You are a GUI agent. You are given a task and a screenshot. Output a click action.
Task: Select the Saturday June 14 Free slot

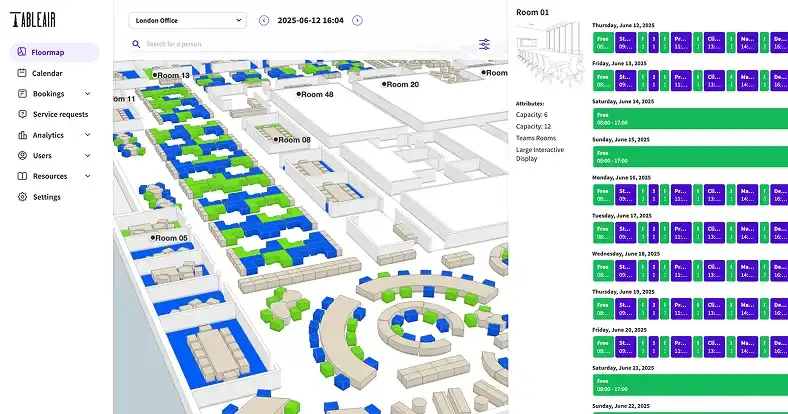point(689,116)
